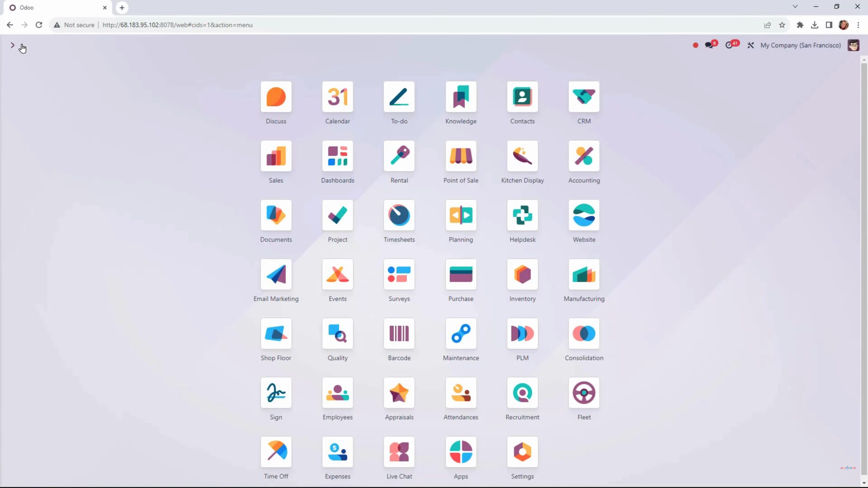Open the Time Off app

tap(276, 452)
